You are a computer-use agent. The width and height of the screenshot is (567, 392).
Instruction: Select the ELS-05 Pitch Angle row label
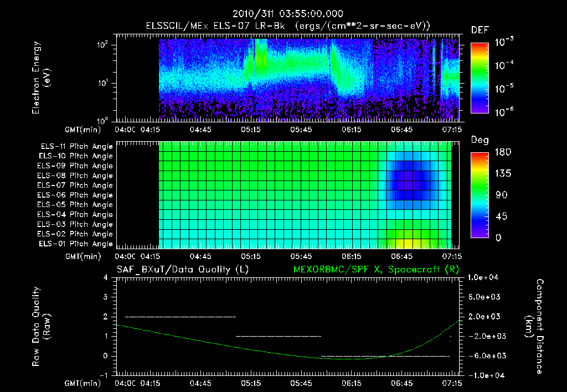click(75, 205)
